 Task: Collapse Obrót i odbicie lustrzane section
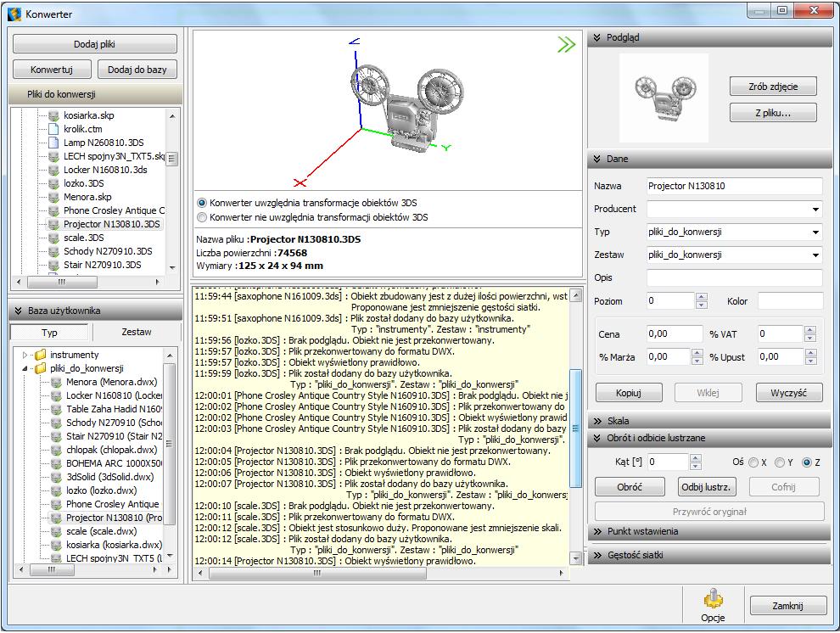click(x=597, y=438)
